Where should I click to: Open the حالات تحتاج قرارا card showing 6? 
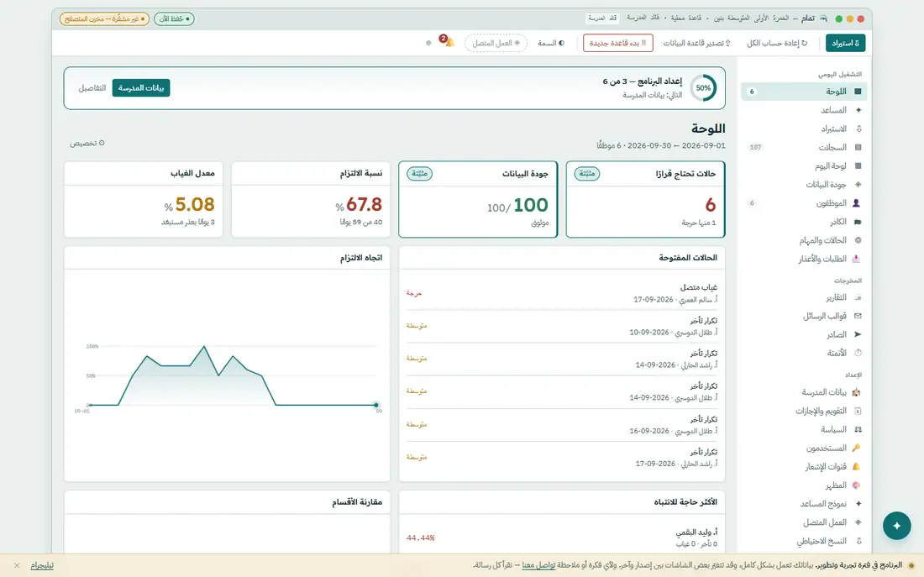[645, 200]
